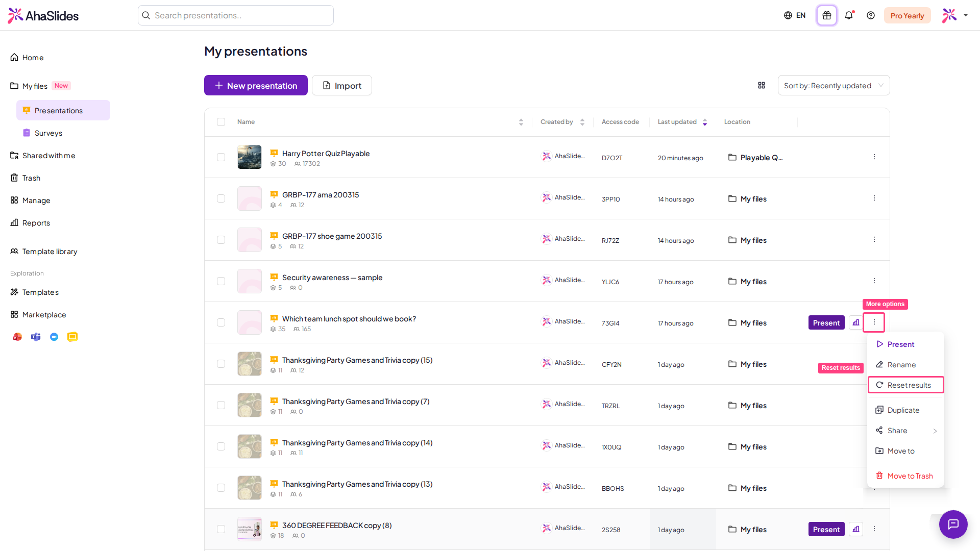Go to Template library in sidebar

click(x=50, y=252)
